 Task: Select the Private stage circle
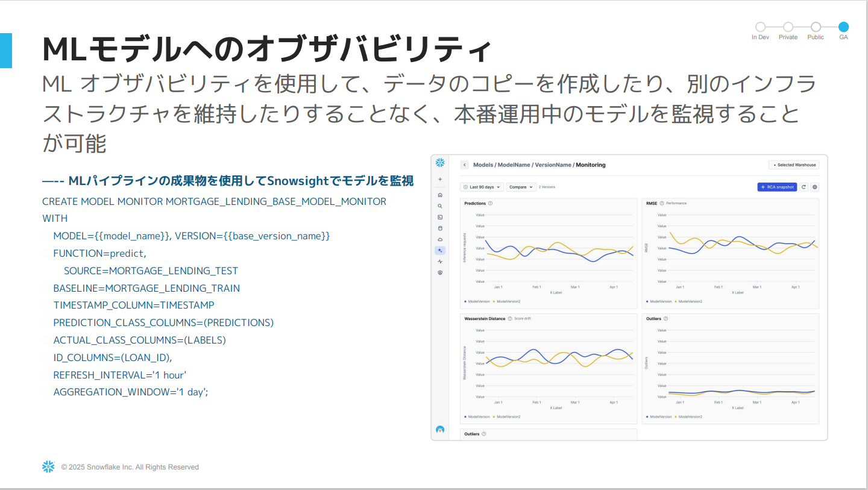pyautogui.click(x=788, y=27)
